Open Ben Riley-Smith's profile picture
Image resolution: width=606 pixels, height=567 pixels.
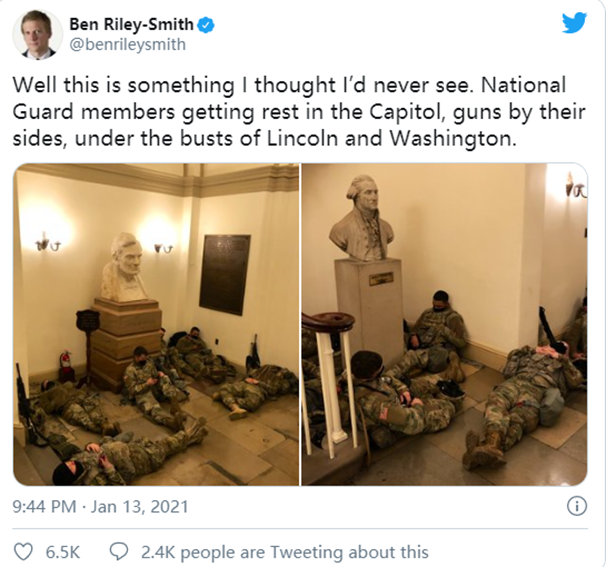coord(37,34)
